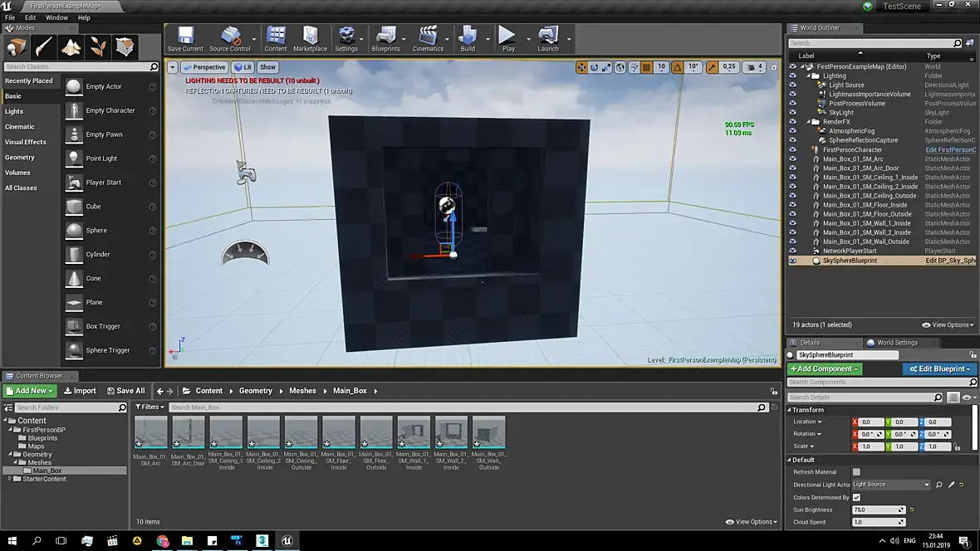Image resolution: width=980 pixels, height=551 pixels.
Task: Open the Directional Light Actor dropdown
Action: pyautogui.click(x=890, y=485)
